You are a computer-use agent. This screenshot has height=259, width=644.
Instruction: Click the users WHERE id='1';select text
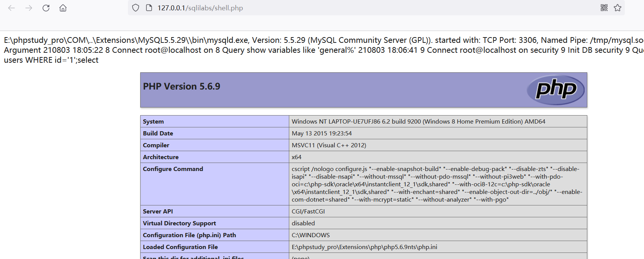pyautogui.click(x=51, y=60)
